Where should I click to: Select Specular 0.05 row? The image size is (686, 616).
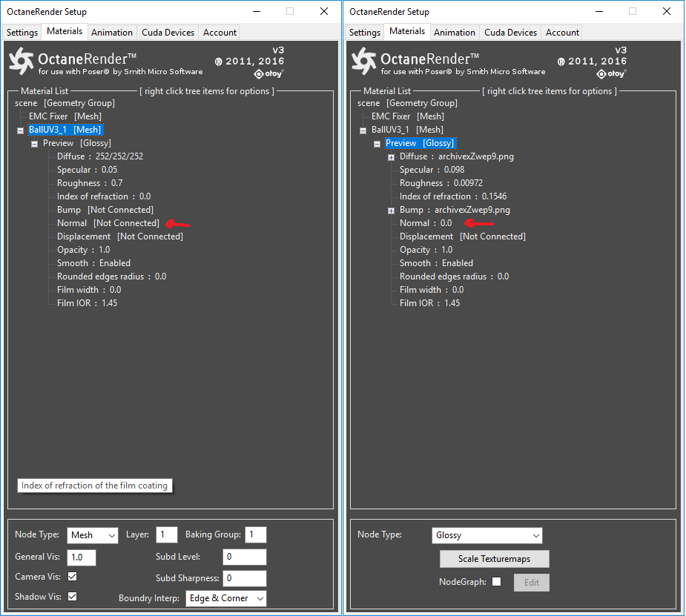(x=87, y=170)
